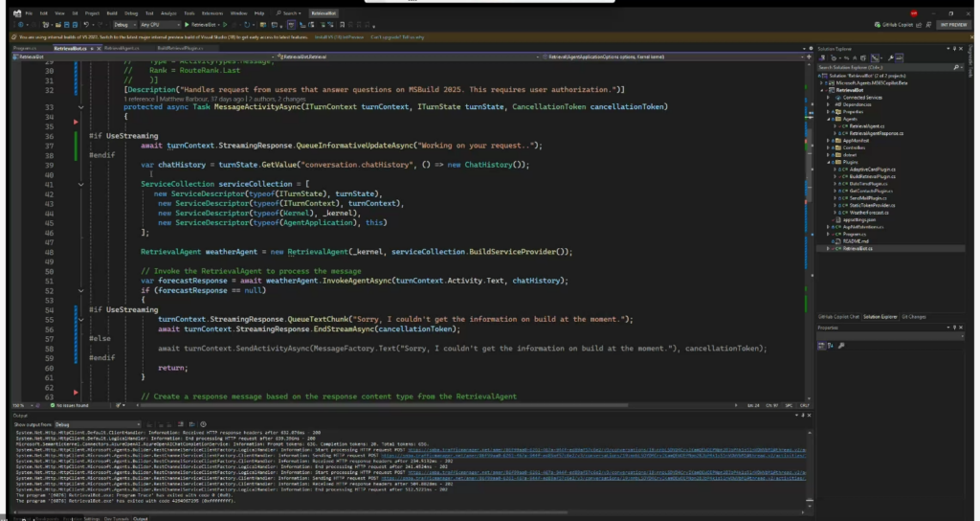Viewport: 980px width, 521px height.
Task: Click the Properties panel categorized icon
Action: coord(821,345)
